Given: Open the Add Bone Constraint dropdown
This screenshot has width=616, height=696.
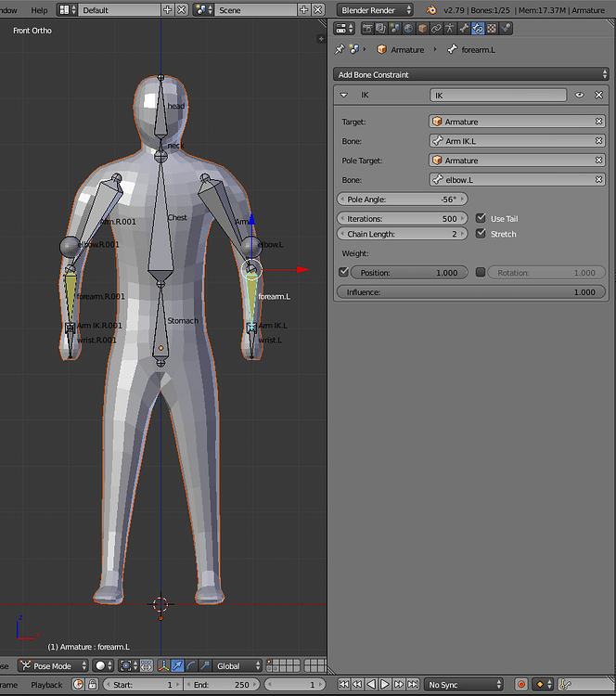Looking at the screenshot, I should point(471,74).
